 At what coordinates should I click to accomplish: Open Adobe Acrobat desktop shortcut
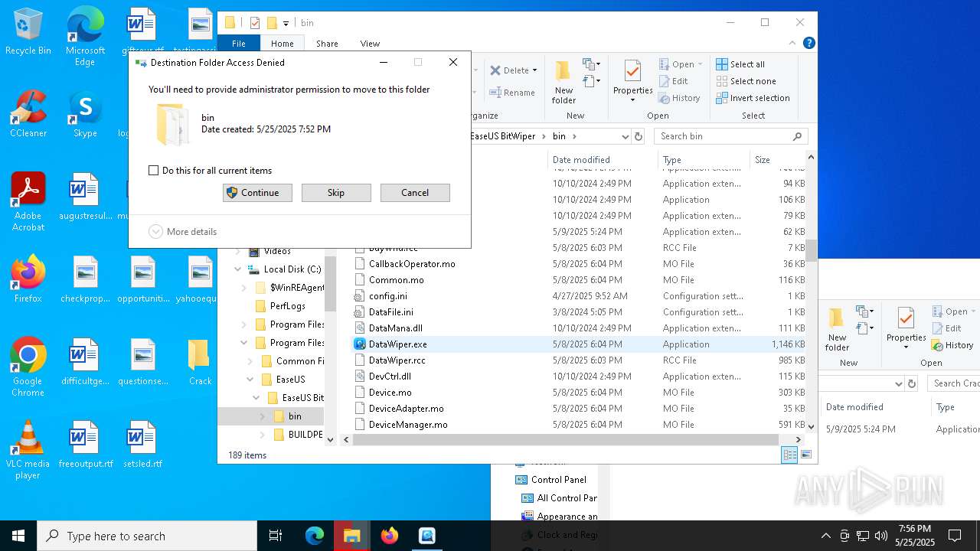(28, 202)
